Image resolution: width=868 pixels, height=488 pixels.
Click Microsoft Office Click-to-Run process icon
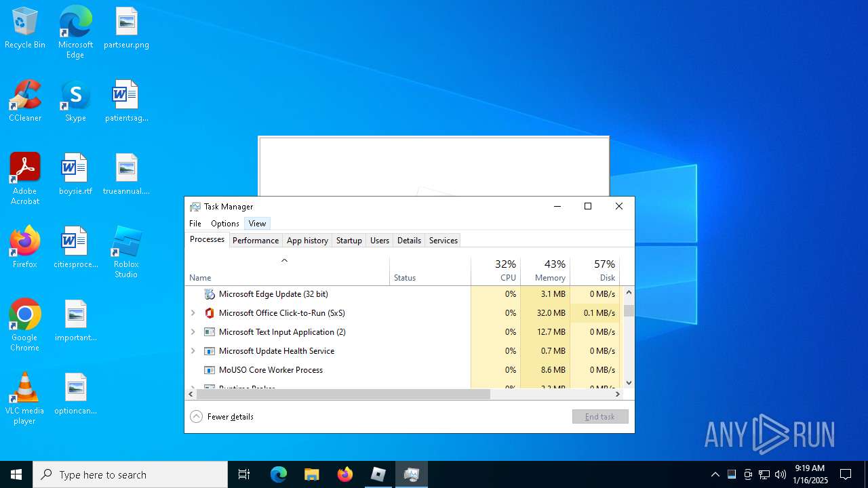click(210, 313)
